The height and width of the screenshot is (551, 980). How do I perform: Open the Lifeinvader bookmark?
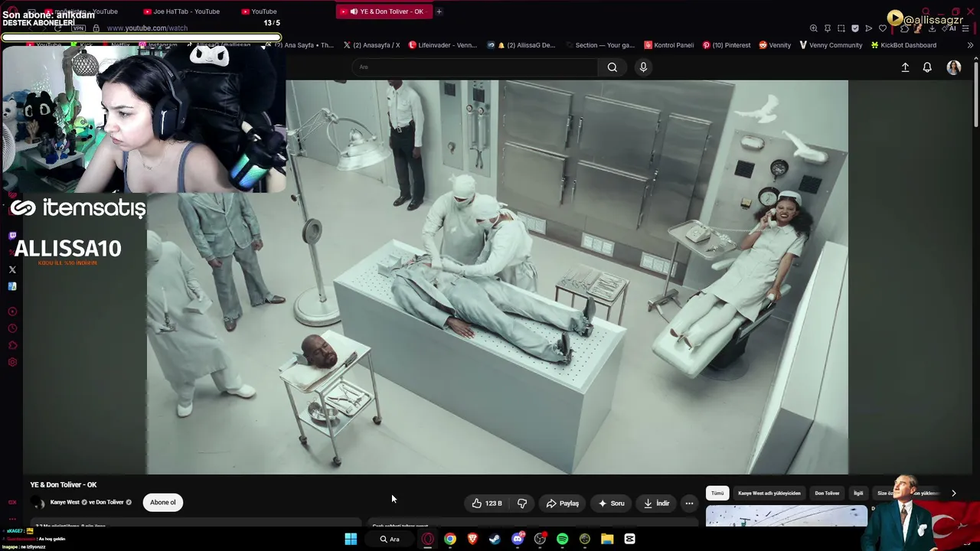[443, 45]
